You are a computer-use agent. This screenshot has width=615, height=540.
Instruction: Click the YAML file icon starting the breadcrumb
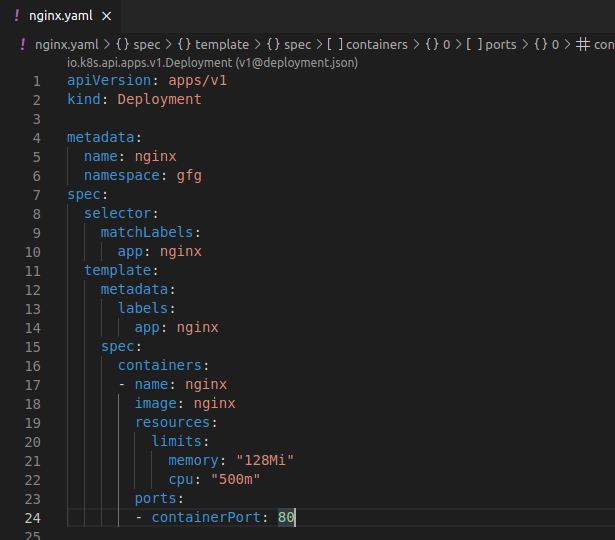[23, 45]
